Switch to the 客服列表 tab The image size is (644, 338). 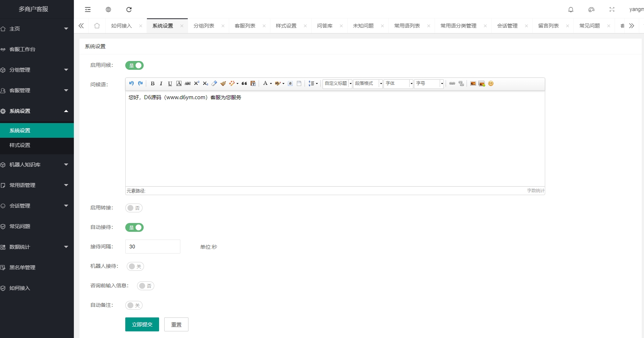coord(245,26)
